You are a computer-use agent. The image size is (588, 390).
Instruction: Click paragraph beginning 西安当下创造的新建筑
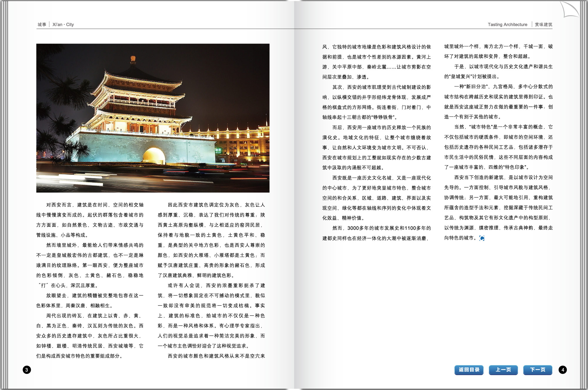point(498,208)
